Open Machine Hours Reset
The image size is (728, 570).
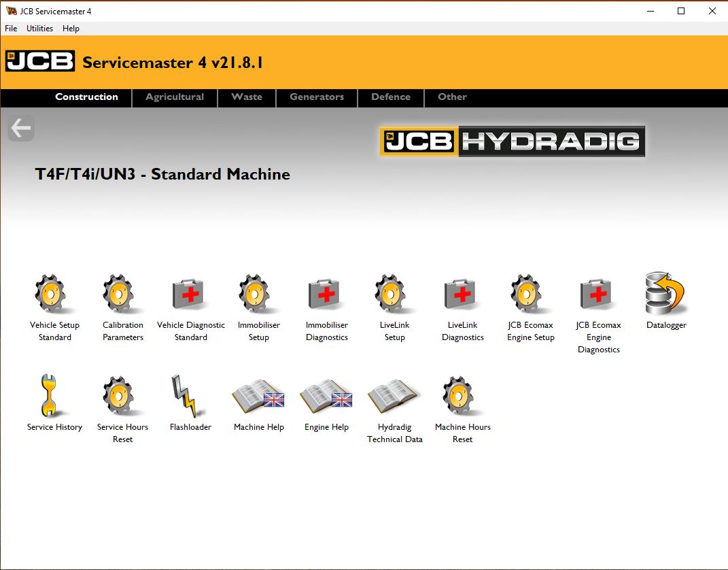(462, 397)
